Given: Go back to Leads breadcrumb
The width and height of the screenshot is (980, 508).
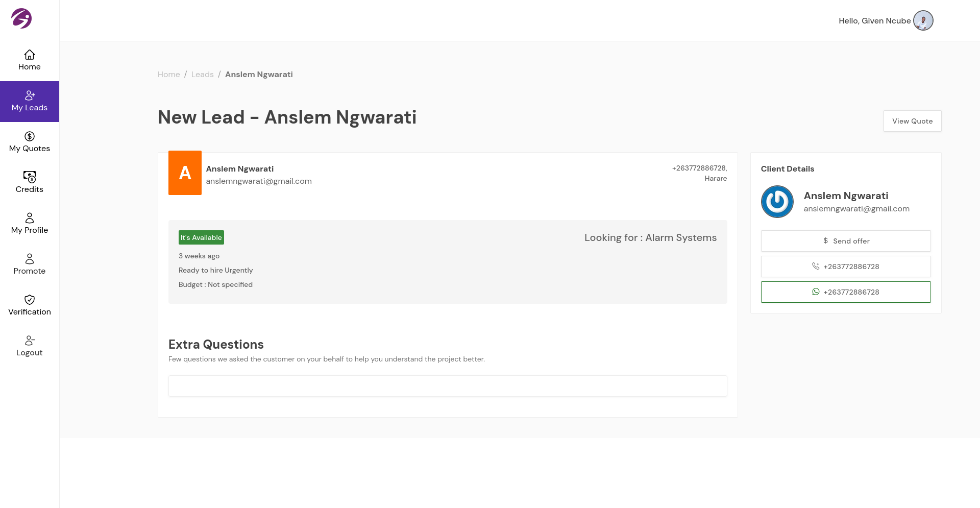Looking at the screenshot, I should click(202, 75).
